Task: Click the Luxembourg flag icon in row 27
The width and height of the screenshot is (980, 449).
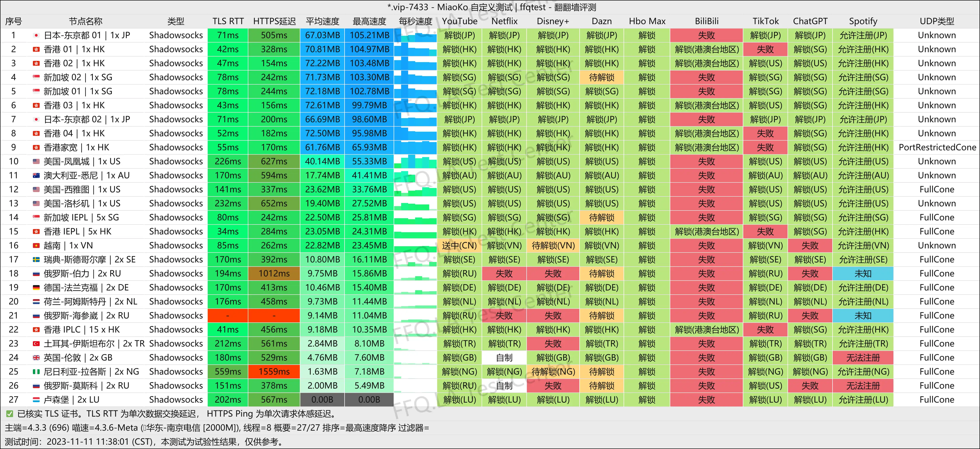Action: coord(36,400)
